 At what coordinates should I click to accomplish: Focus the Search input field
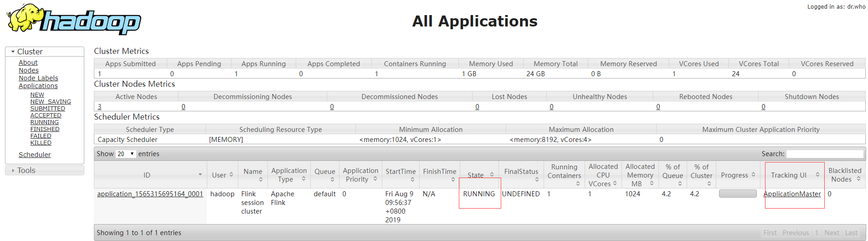click(825, 154)
